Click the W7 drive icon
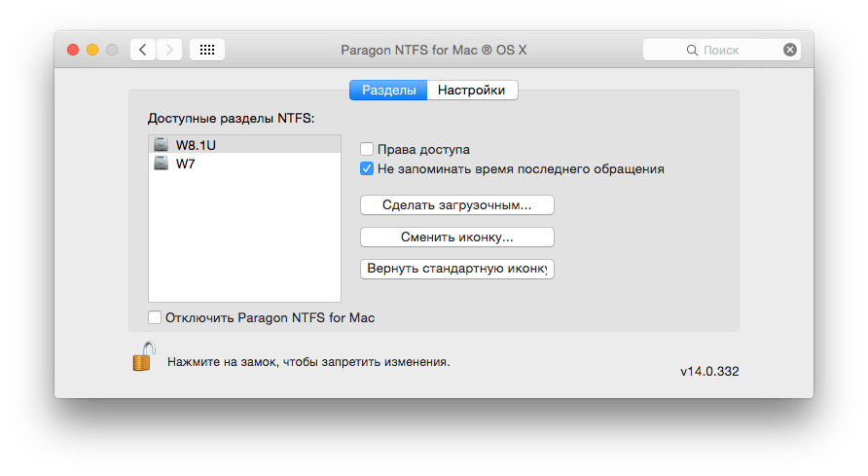This screenshot has width=868, height=476. (161, 164)
